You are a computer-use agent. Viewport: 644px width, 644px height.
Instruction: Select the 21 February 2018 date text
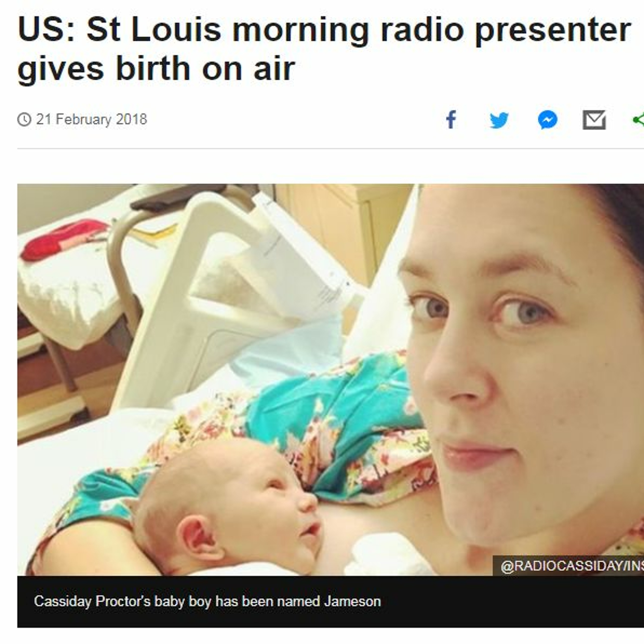coord(92,119)
